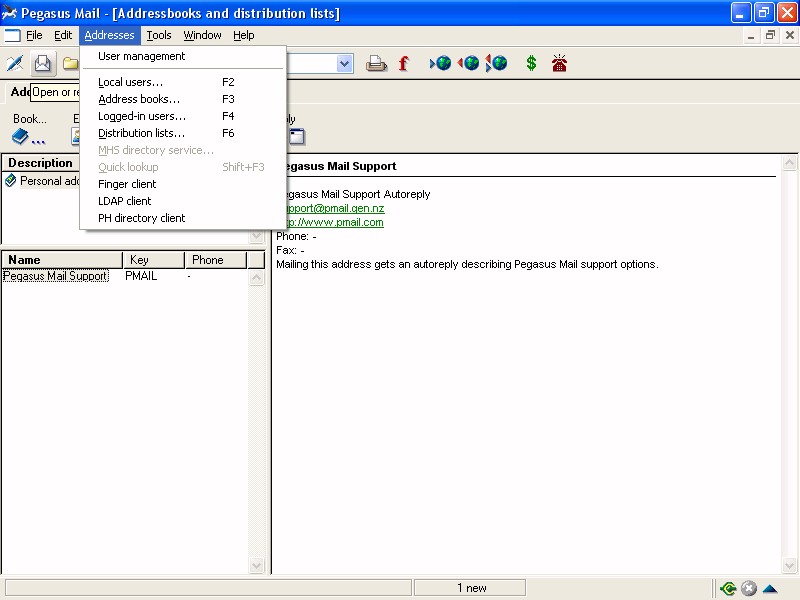This screenshot has width=800, height=600.
Task: Click the entries list scroll down arrow
Action: click(x=257, y=565)
